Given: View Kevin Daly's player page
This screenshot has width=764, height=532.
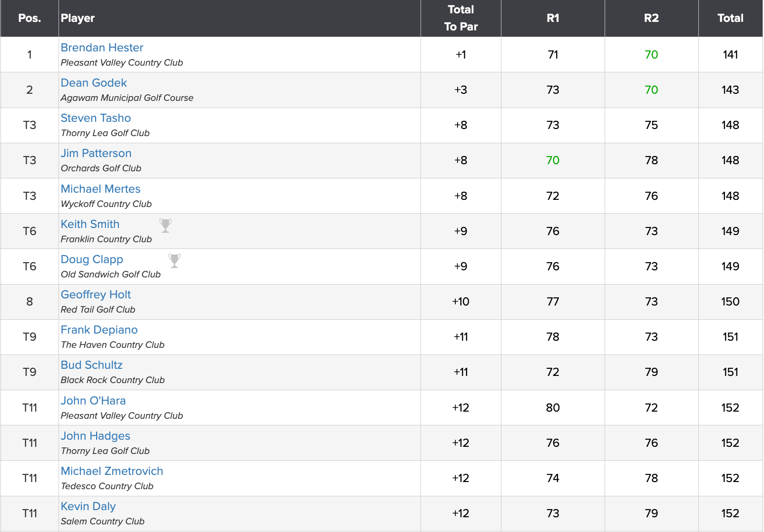Looking at the screenshot, I should (x=88, y=506).
